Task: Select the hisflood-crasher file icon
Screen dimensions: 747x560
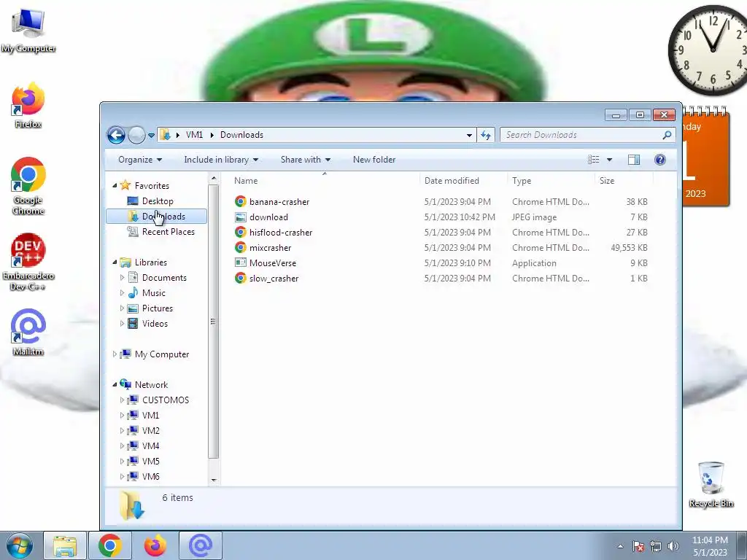Action: coord(241,233)
